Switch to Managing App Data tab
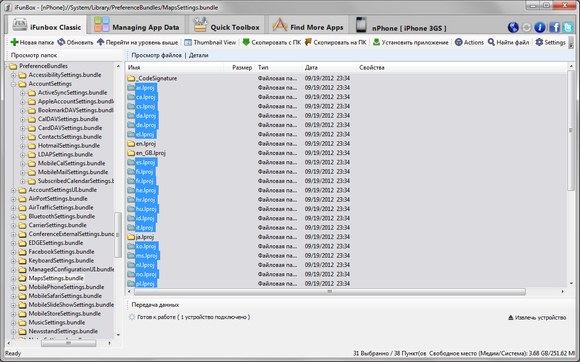This screenshot has width=580, height=362. [136, 25]
